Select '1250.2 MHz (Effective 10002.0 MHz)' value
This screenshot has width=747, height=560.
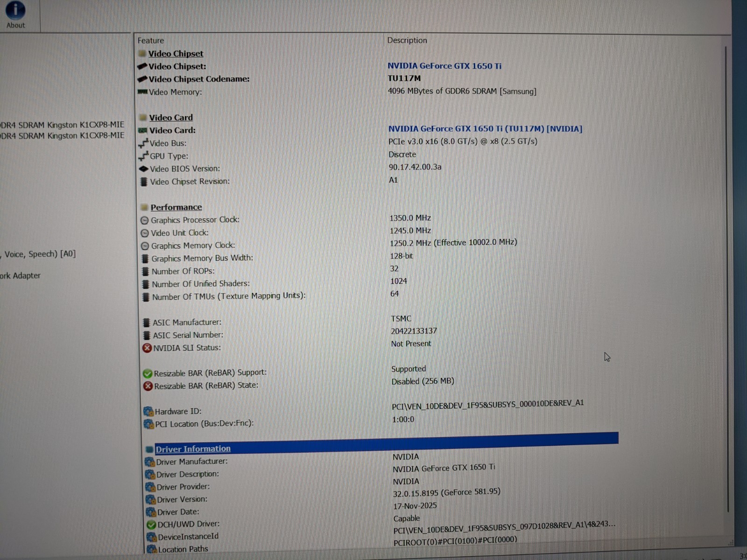tap(453, 243)
